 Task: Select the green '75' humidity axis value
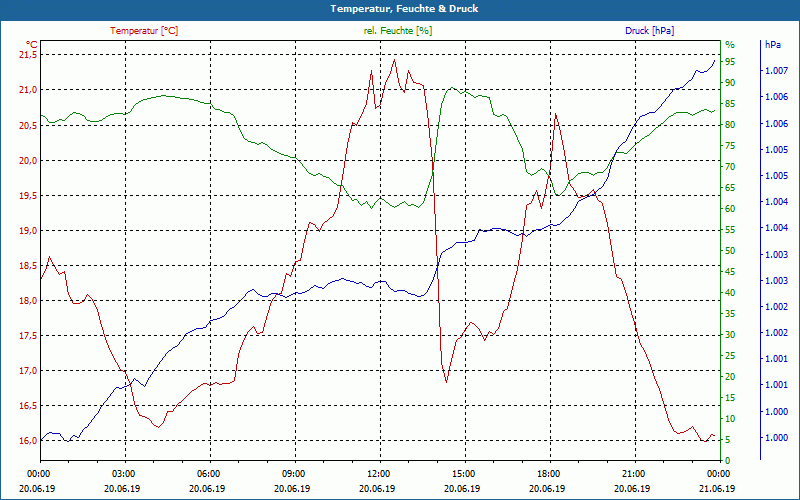730,146
